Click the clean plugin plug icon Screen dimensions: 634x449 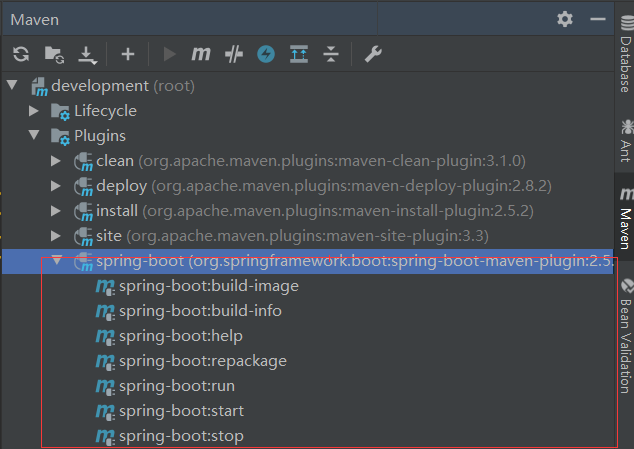click(x=83, y=162)
